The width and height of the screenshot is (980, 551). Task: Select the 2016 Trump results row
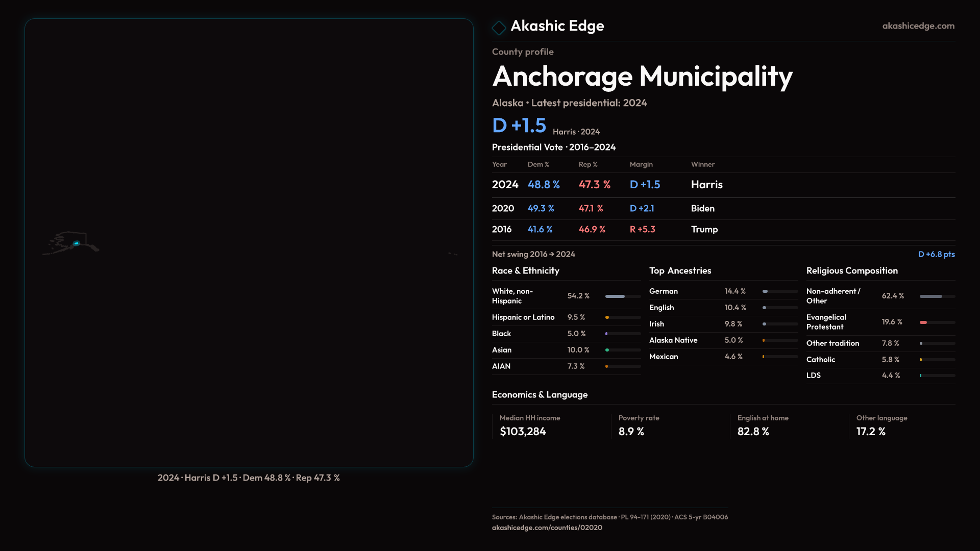pos(607,230)
